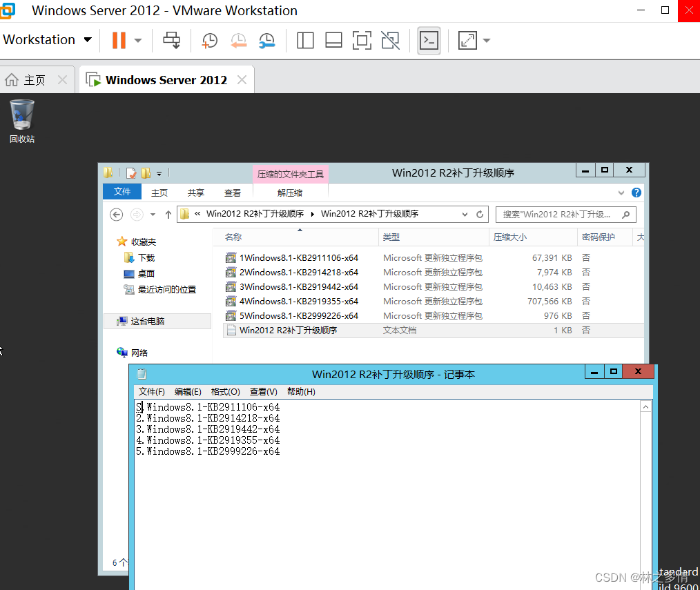This screenshot has width=700, height=590.
Task: Open Notepad's 格式(O) menu
Action: tap(226, 392)
